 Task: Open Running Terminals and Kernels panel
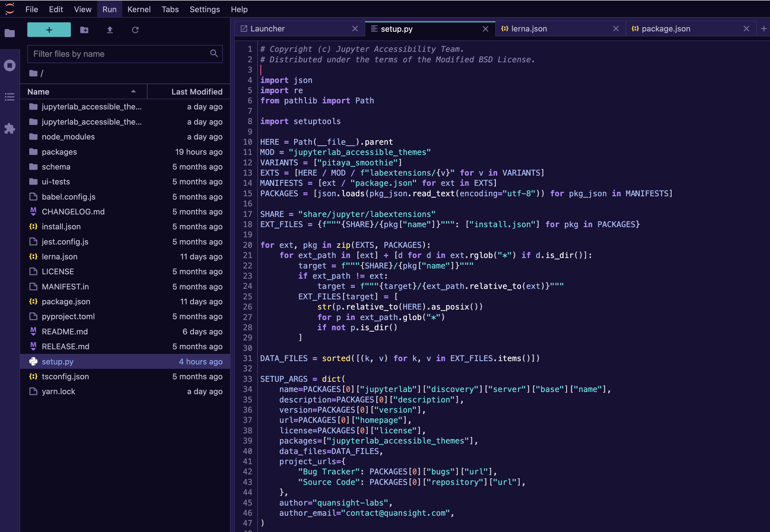tap(10, 65)
